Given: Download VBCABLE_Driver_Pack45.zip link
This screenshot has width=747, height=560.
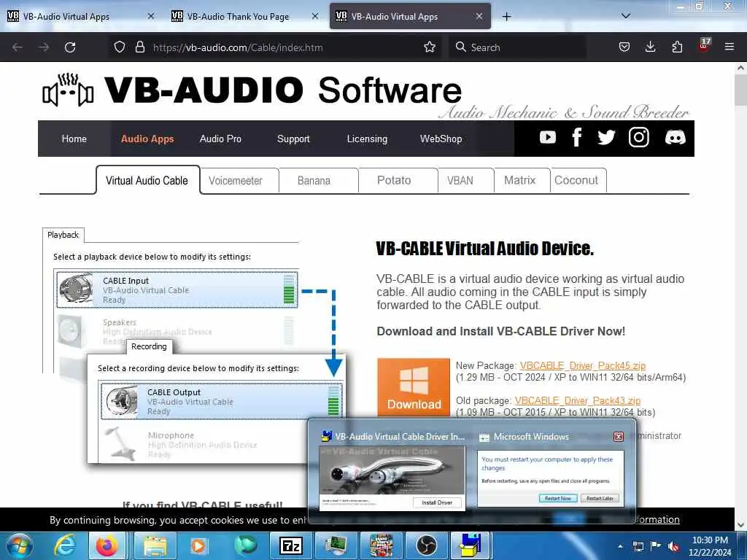Looking at the screenshot, I should (582, 366).
